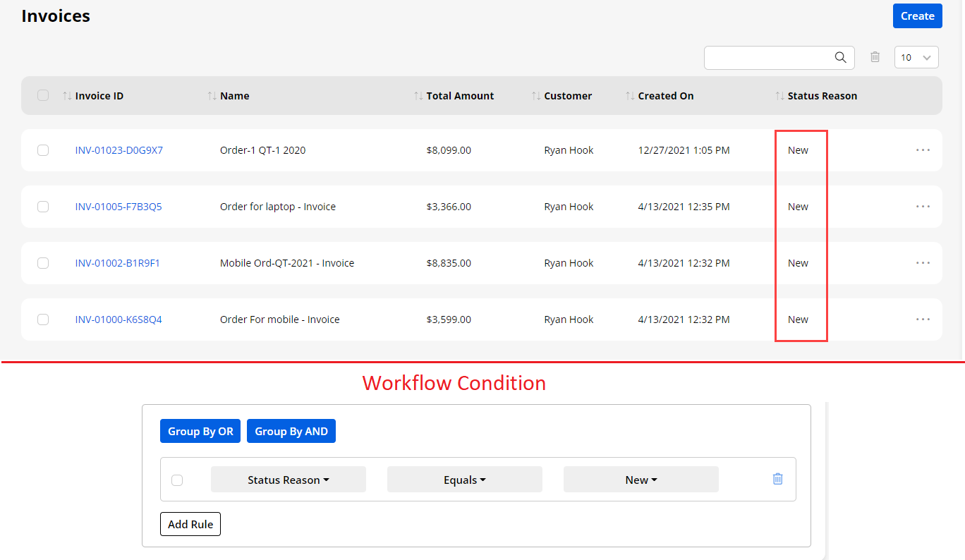Click the Create button
The image size is (965, 560).
(x=917, y=16)
